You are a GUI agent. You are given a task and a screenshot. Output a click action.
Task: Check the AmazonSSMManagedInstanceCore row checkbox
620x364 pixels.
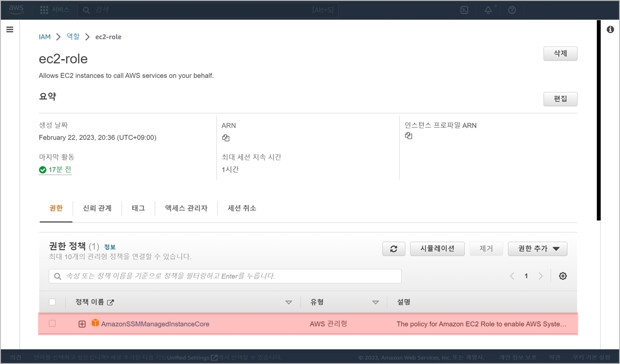pos(52,323)
